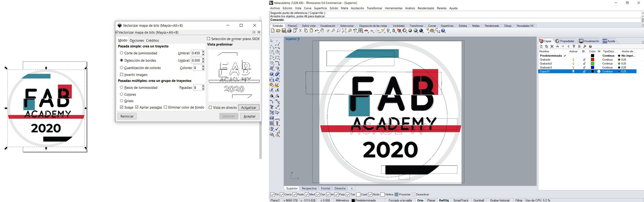Click light bulb hide-objects toolbar icon
The width and height of the screenshot is (644, 202).
pyautogui.click(x=388, y=31)
